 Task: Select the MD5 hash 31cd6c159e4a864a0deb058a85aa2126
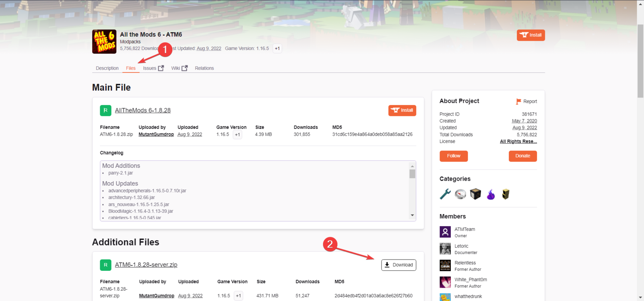[x=372, y=134]
